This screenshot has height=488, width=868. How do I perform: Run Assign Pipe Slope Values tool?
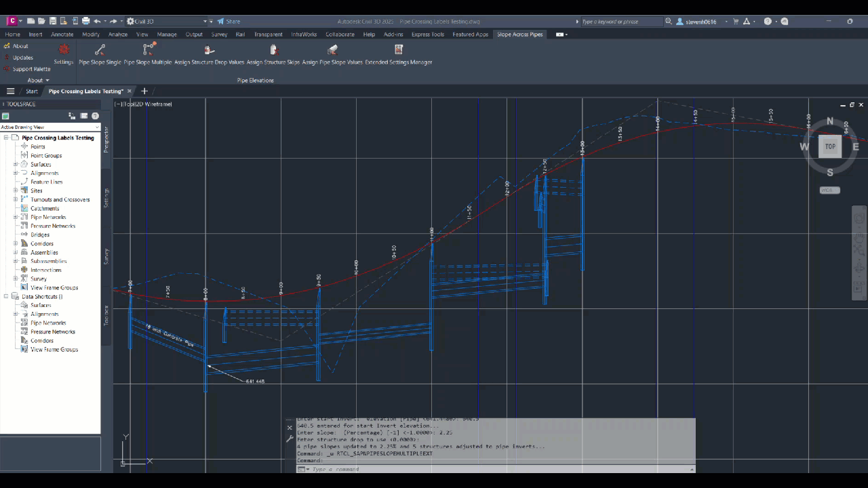332,50
